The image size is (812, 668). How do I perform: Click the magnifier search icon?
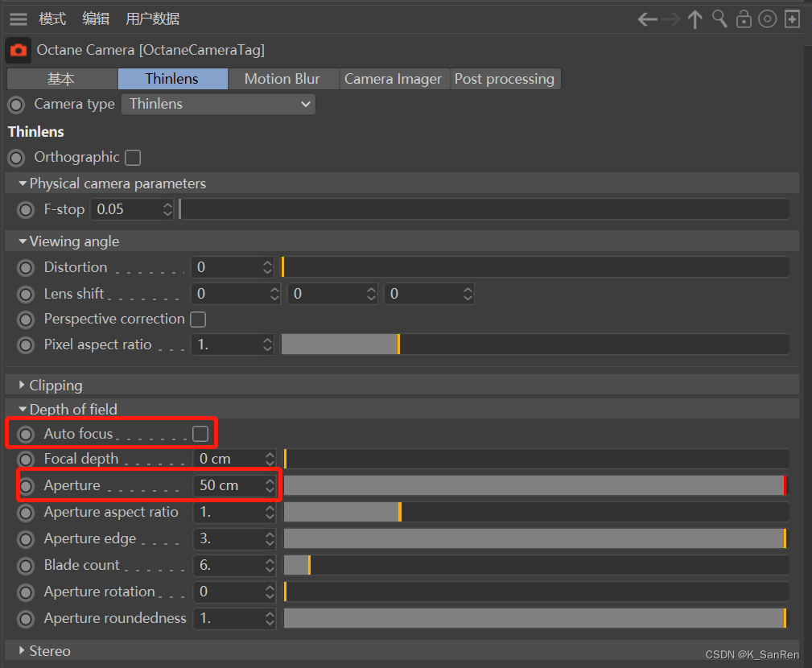click(719, 19)
